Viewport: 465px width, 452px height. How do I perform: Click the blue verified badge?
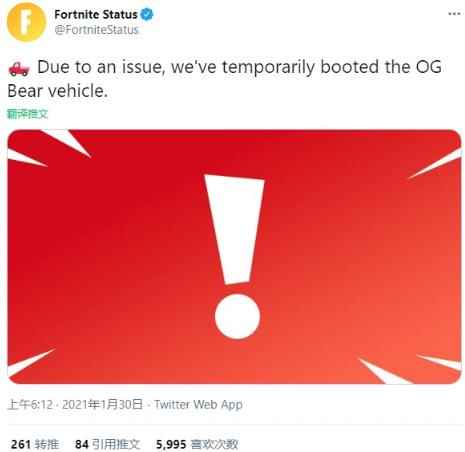coord(147,14)
